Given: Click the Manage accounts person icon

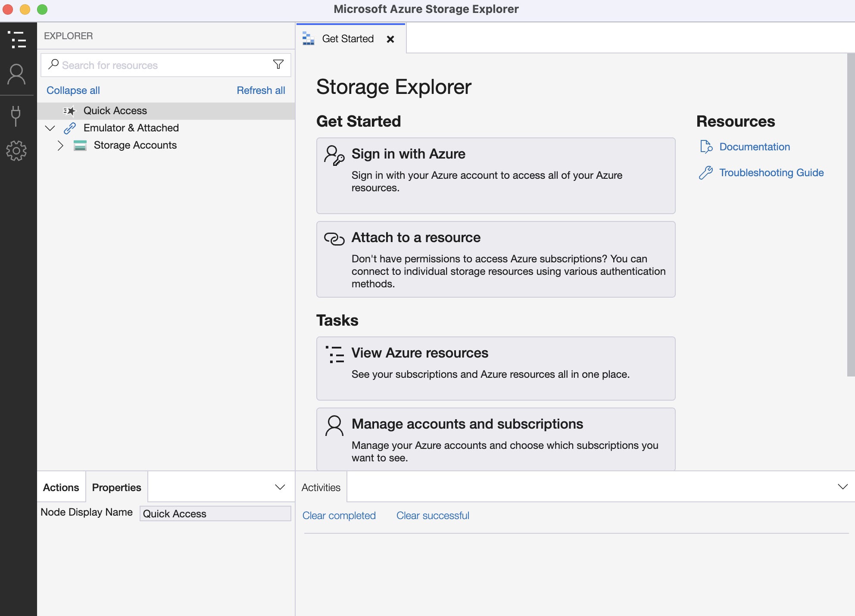Looking at the screenshot, I should tap(334, 426).
